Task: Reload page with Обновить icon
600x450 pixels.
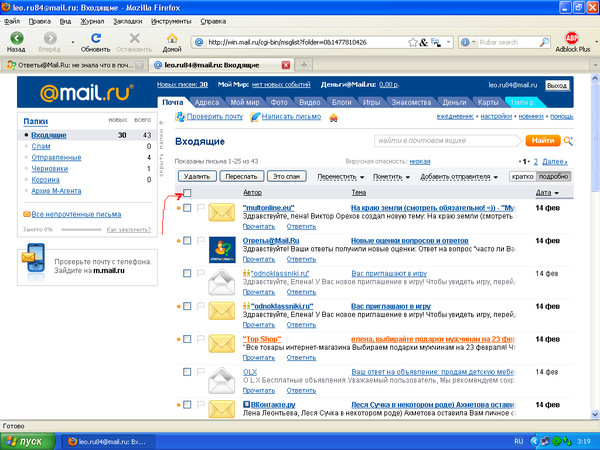Action: 96,38
